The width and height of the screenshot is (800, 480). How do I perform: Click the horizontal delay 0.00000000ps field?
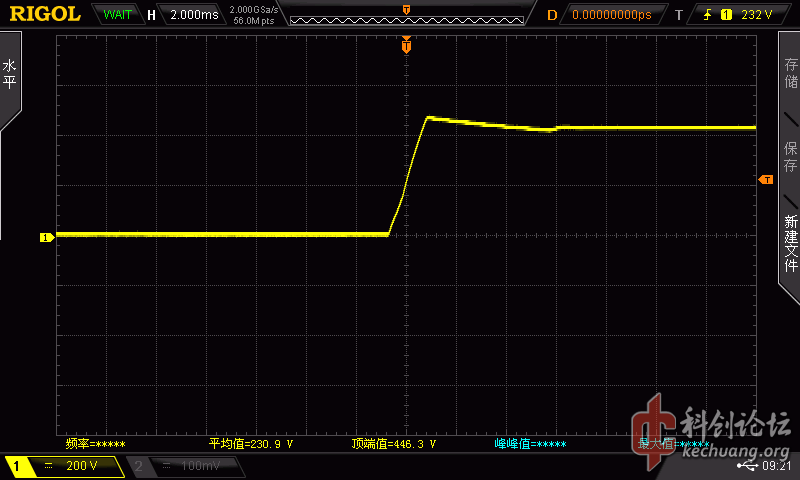pyautogui.click(x=610, y=15)
